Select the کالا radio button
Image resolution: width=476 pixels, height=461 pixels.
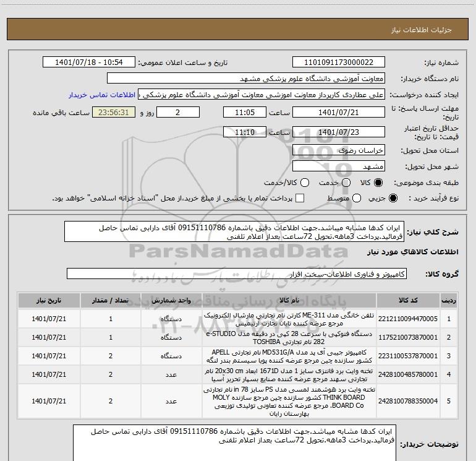(x=378, y=183)
